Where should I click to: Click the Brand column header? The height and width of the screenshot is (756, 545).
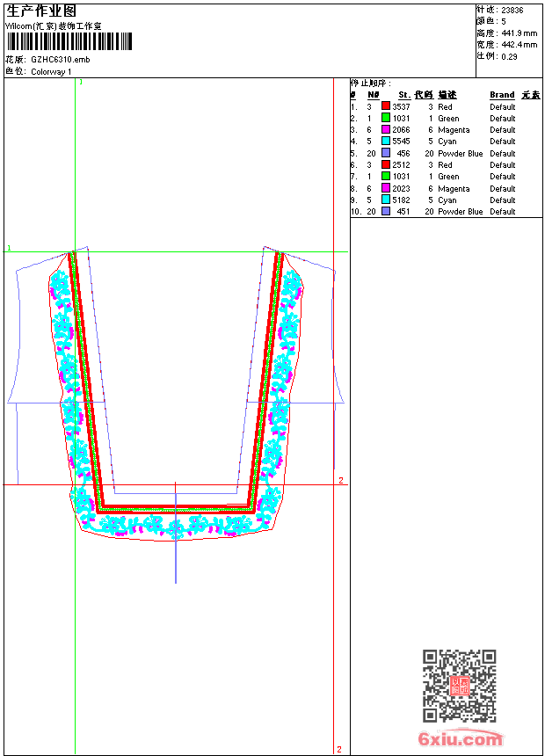tap(502, 95)
